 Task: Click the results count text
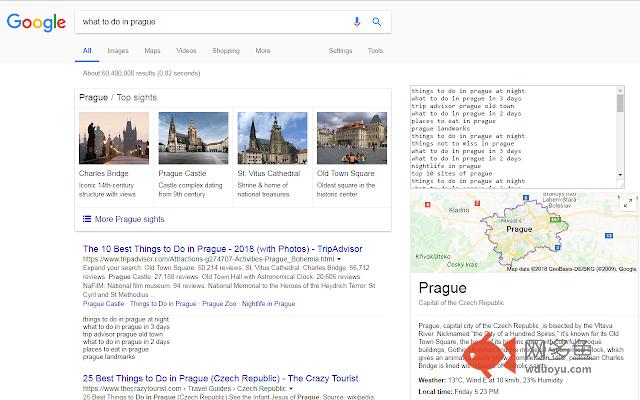pos(141,73)
